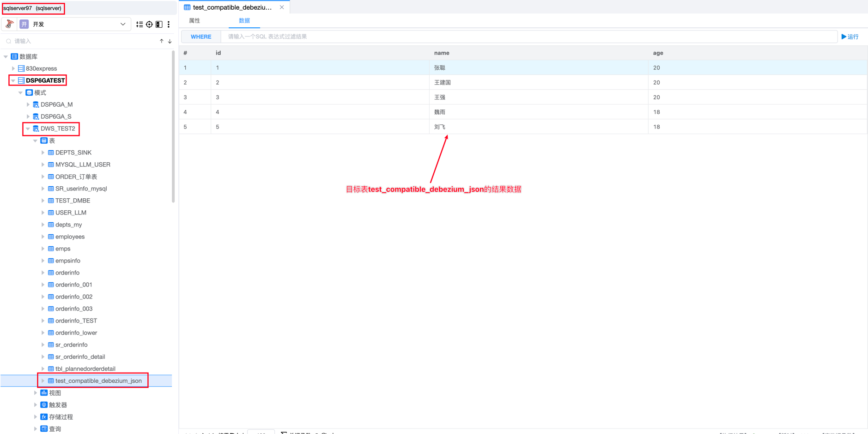
Task: Click the 视图 (views) node icon
Action: (43, 392)
